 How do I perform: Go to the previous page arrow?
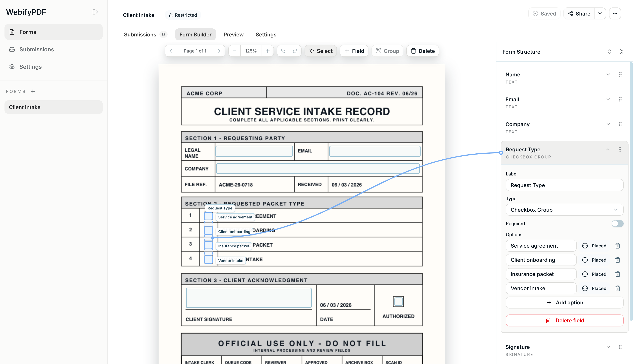(171, 51)
